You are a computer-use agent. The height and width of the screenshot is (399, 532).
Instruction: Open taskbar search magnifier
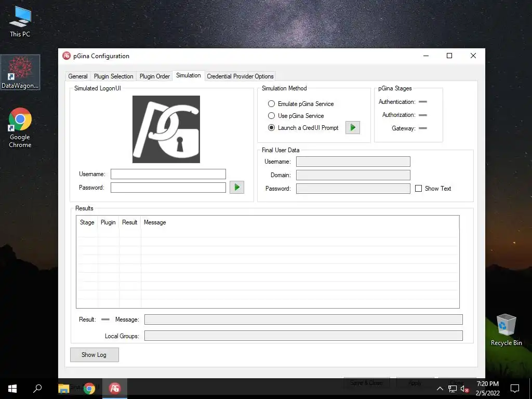[x=37, y=389]
